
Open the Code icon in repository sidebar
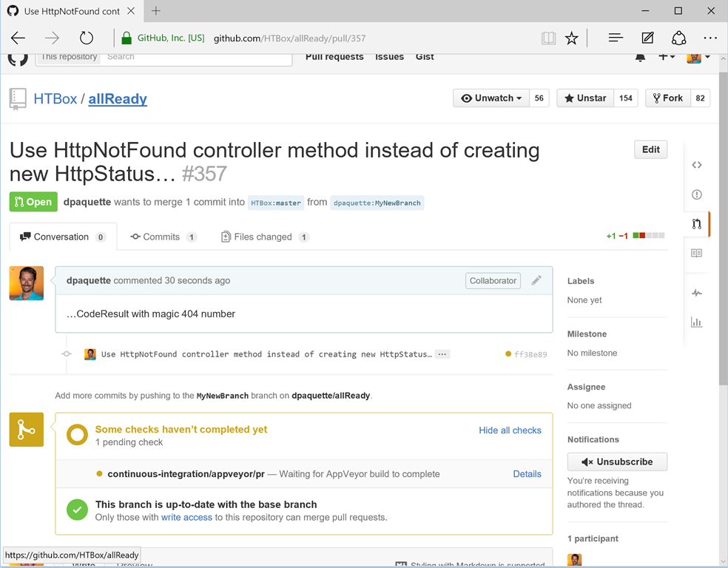[x=696, y=165]
